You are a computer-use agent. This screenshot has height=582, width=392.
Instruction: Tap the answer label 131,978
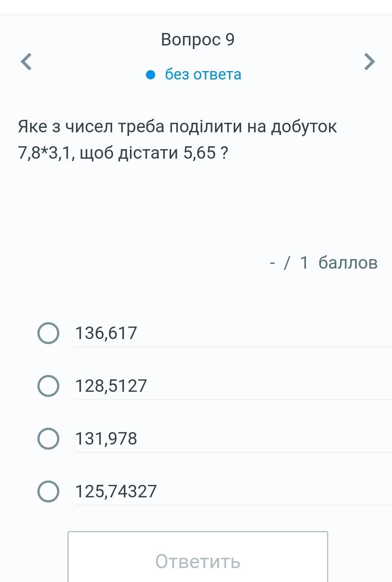(x=106, y=439)
